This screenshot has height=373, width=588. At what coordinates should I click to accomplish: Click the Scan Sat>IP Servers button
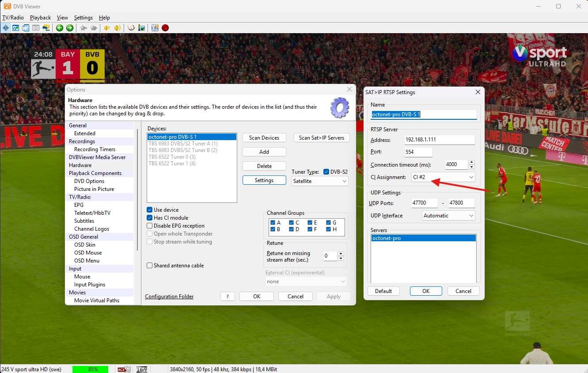[321, 138]
